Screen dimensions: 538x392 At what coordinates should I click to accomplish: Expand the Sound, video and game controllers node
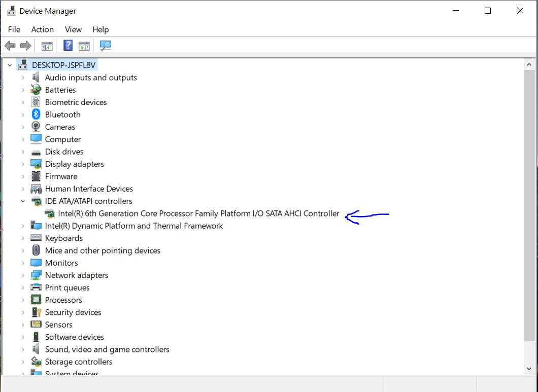23,349
